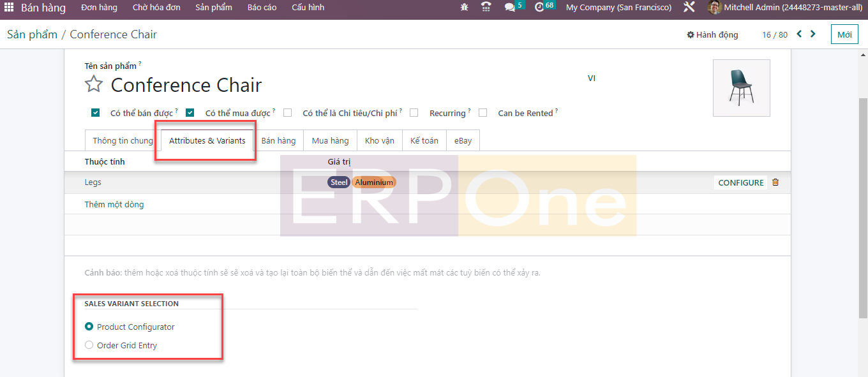Tick the Can be Rented checkbox

point(483,113)
